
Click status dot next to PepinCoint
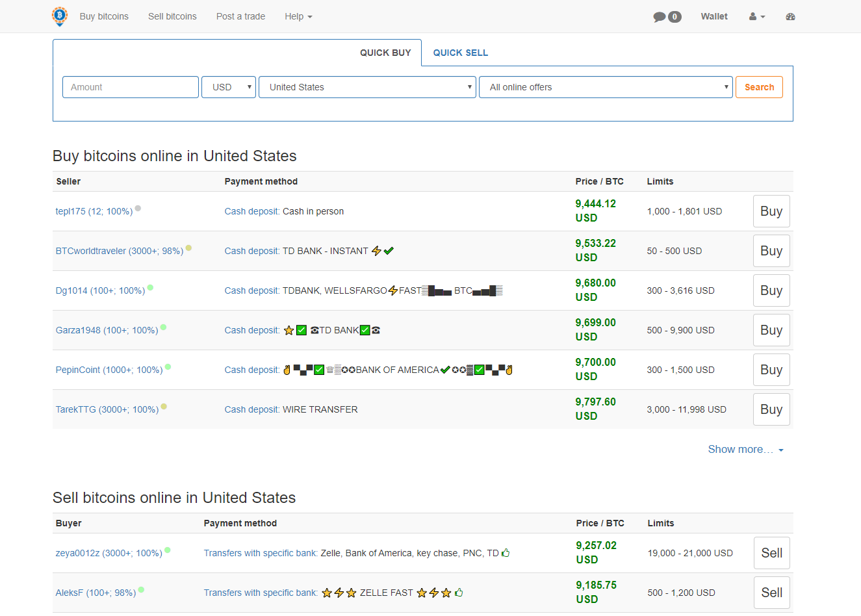[168, 367]
